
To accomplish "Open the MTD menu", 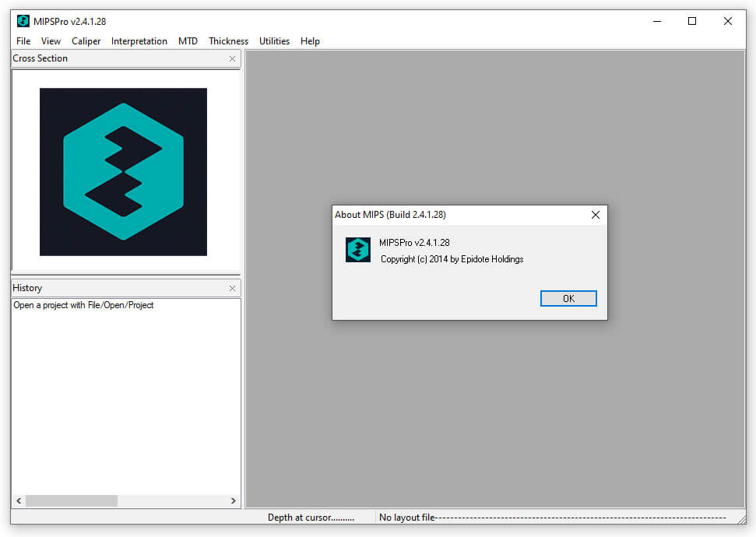I will coord(188,41).
